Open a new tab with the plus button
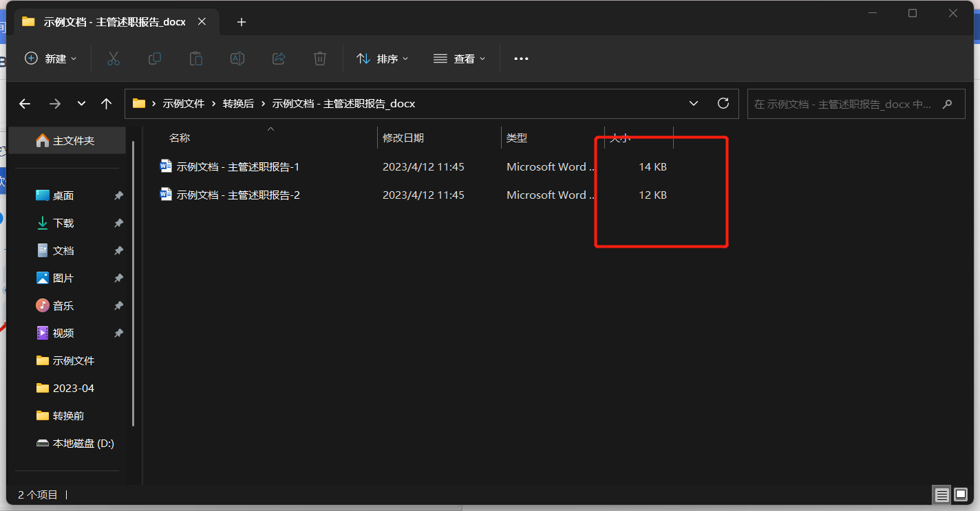Viewport: 980px width, 511px height. pos(241,22)
